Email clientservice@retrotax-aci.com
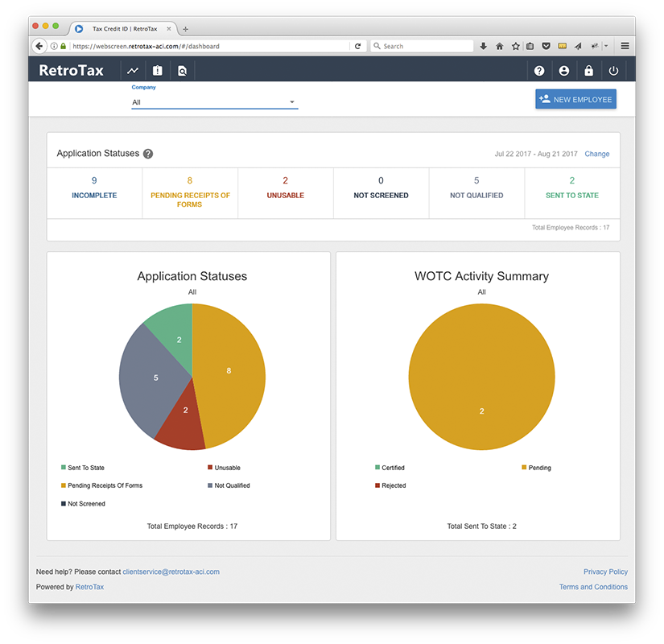The image size is (664, 644). point(171,572)
